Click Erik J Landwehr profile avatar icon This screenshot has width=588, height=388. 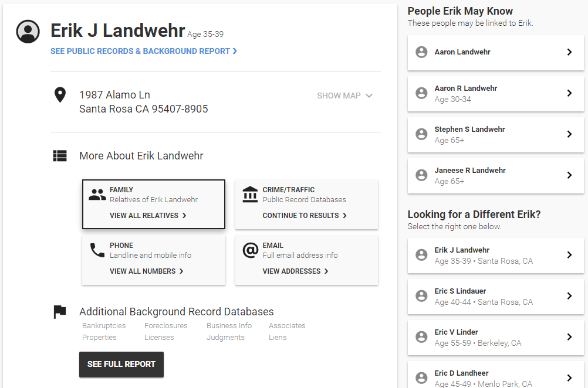28,32
